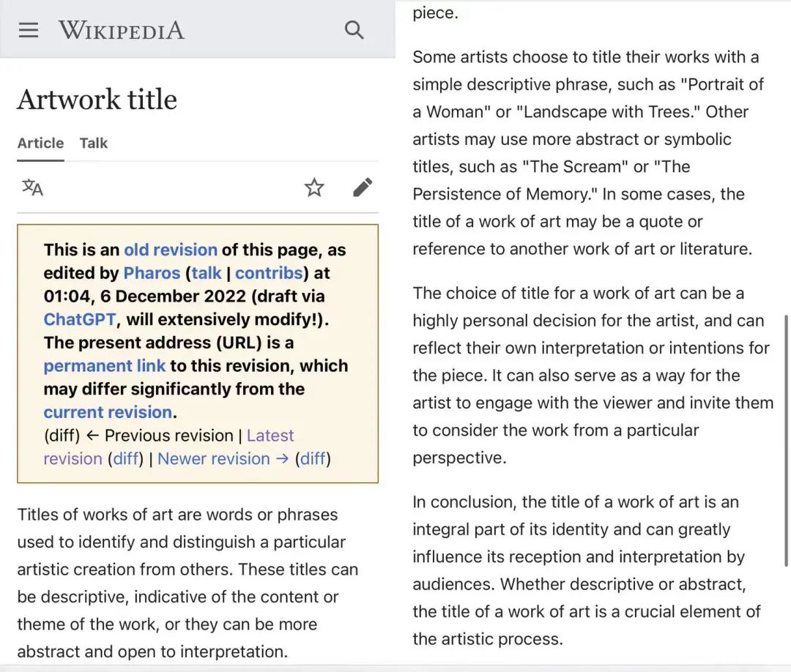This screenshot has width=791, height=672.
Task: Follow the ChatGPT link
Action: point(80,319)
